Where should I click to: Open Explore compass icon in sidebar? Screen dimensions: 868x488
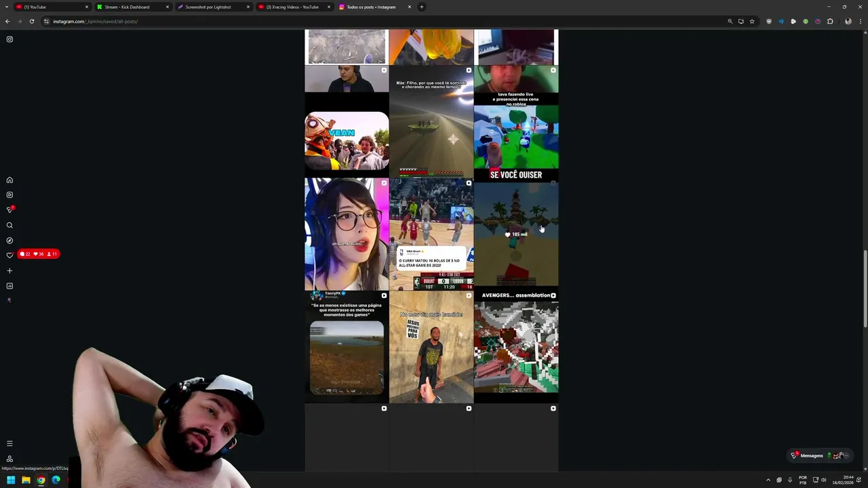click(9, 241)
